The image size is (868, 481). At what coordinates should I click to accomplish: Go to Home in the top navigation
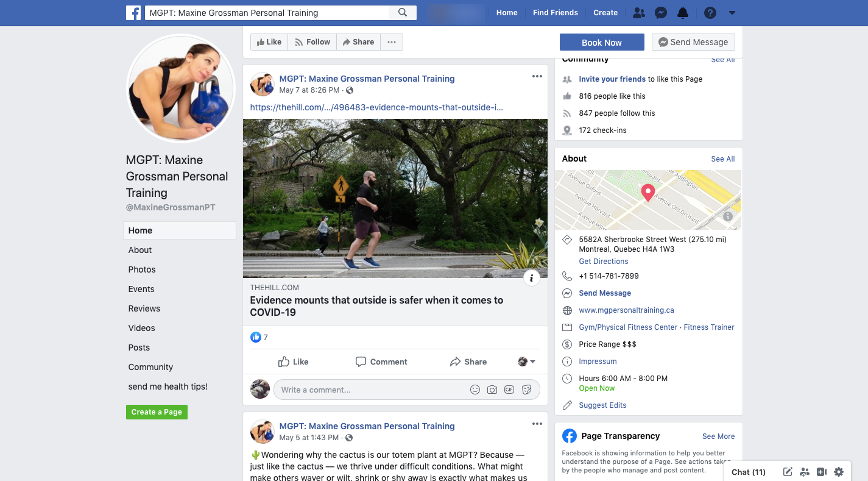pyautogui.click(x=507, y=13)
